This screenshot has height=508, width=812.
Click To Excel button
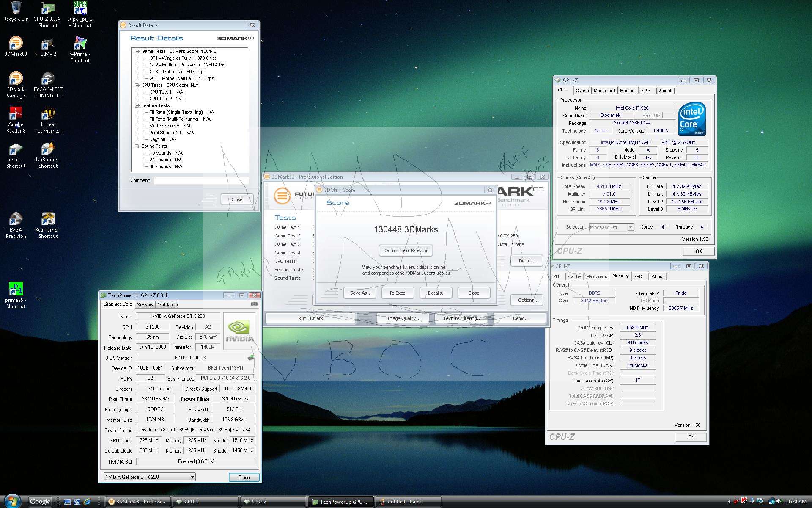398,293
